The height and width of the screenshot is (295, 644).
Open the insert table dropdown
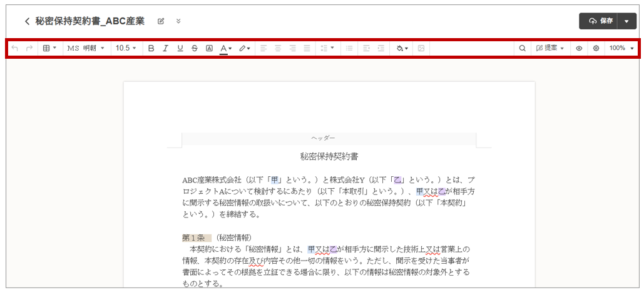49,48
